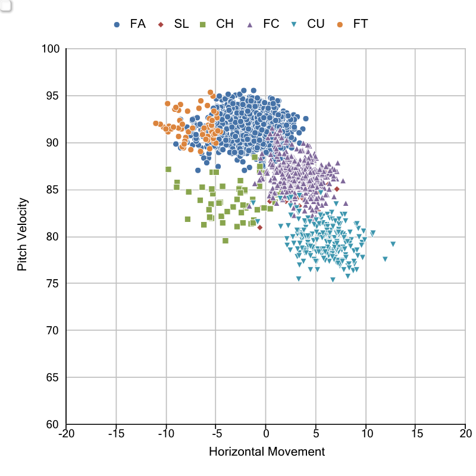Select the rightmost red diamond data point
This screenshot has width=476, height=476.
click(x=337, y=189)
